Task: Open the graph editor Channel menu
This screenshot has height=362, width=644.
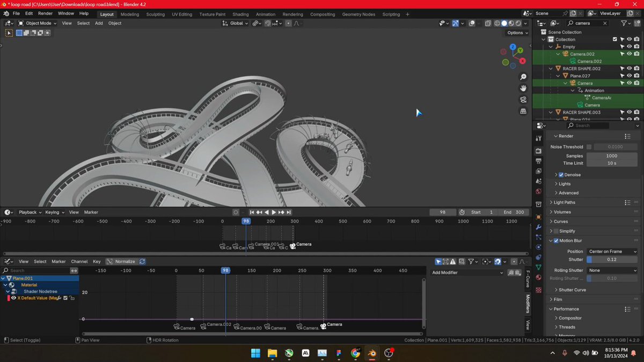Action: (x=79, y=262)
